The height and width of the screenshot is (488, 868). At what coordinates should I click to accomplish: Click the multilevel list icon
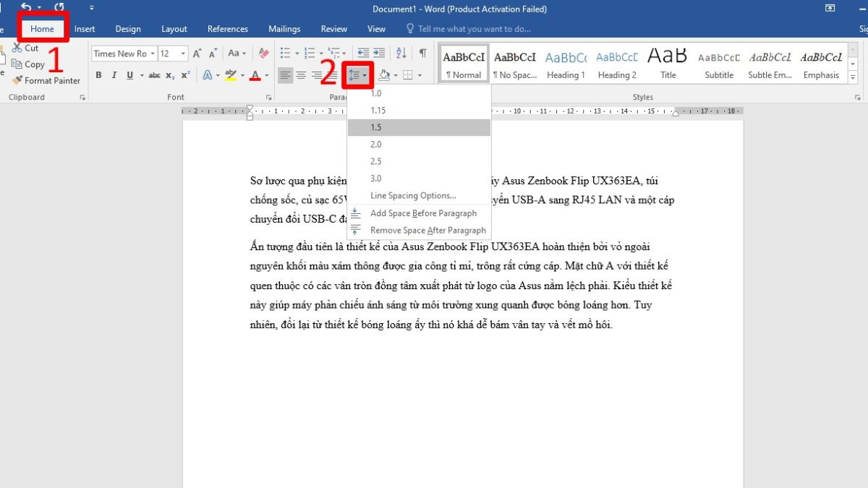tap(333, 53)
